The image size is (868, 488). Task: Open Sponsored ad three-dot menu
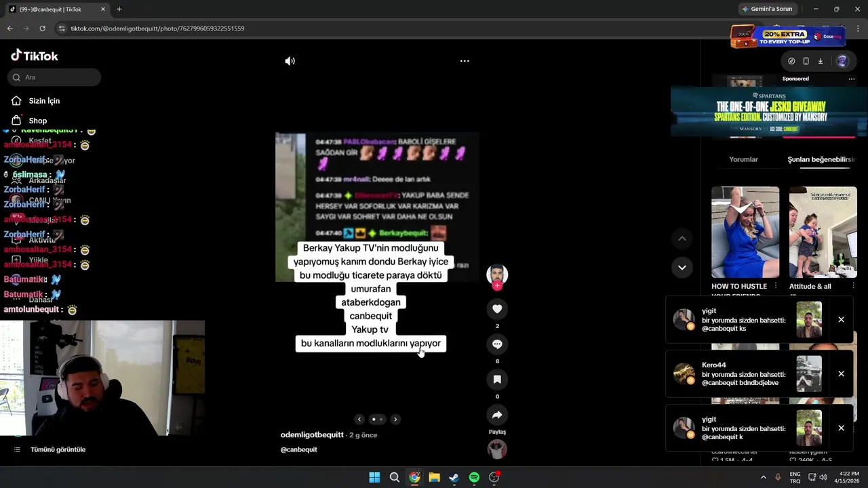852,79
